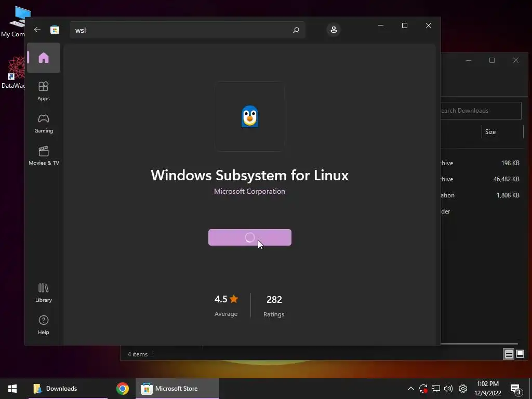This screenshot has height=399, width=532.
Task: Click the settings gear tray icon
Action: [x=463, y=389]
